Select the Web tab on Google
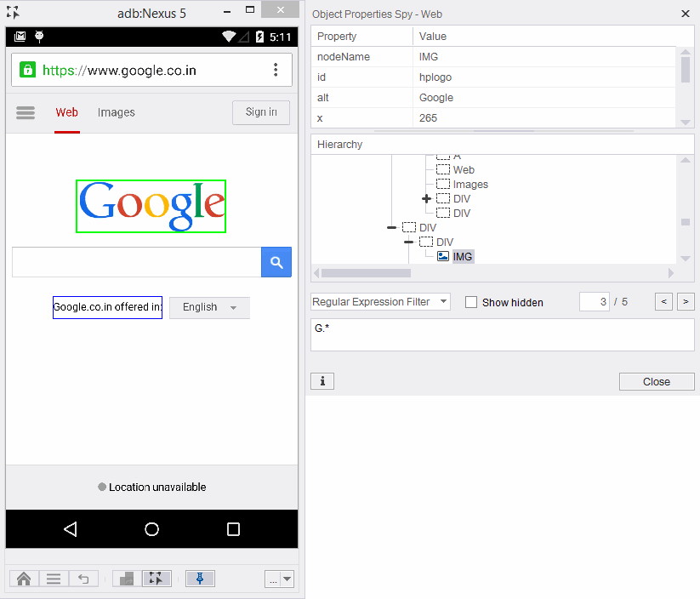Image resolution: width=700 pixels, height=599 pixels. pos(66,112)
